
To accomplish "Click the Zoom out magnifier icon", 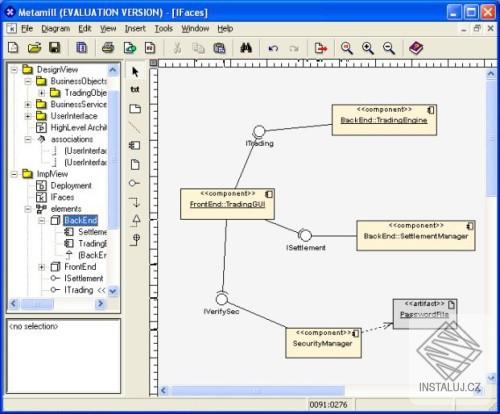I will [x=389, y=48].
